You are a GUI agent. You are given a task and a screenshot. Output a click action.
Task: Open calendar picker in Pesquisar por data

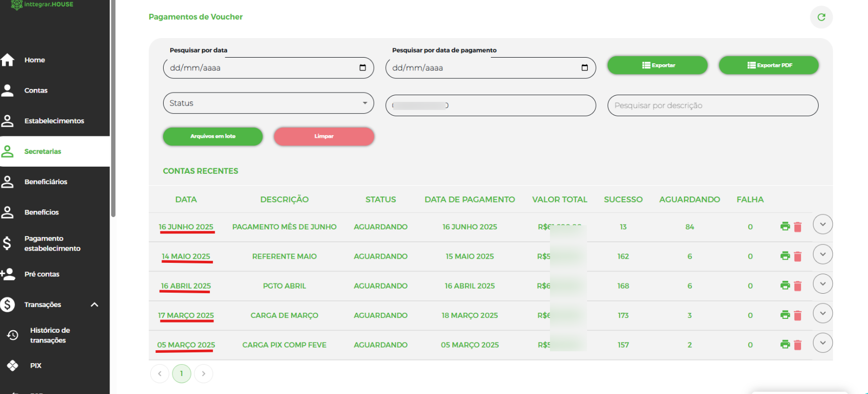[362, 68]
